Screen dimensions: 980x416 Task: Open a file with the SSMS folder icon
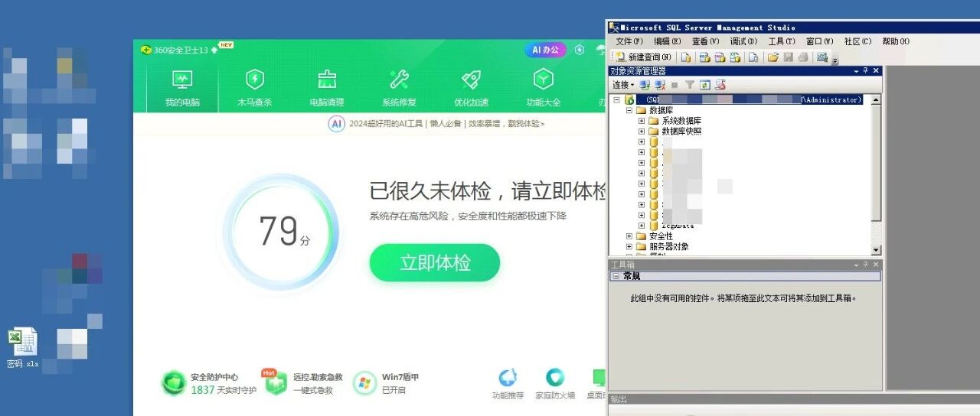773,57
